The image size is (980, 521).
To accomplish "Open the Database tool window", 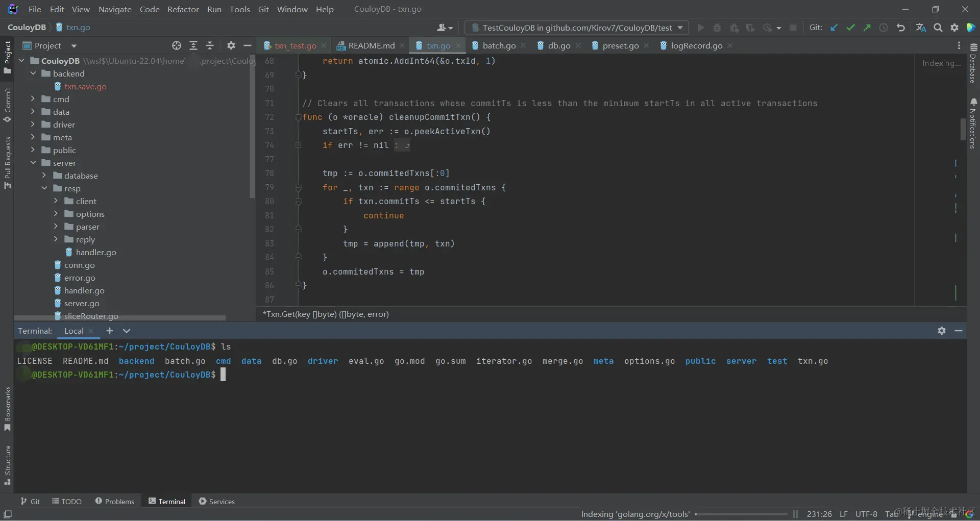I will click(973, 62).
